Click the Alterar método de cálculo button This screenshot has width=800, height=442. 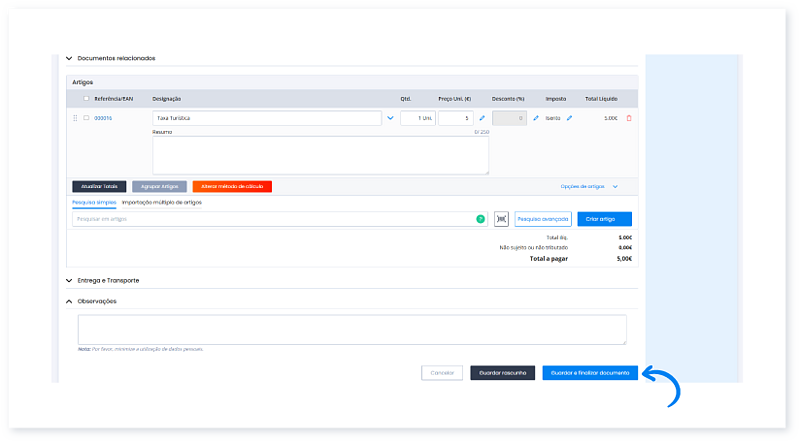tap(232, 186)
